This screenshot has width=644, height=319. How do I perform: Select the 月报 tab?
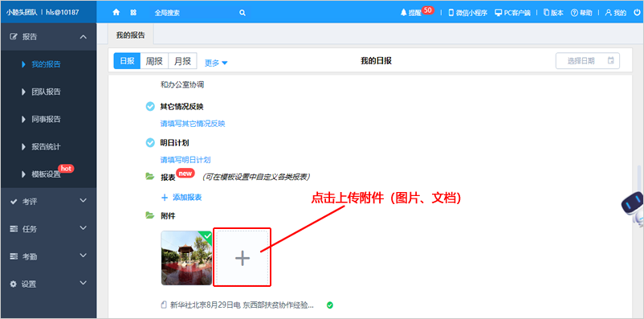[182, 61]
